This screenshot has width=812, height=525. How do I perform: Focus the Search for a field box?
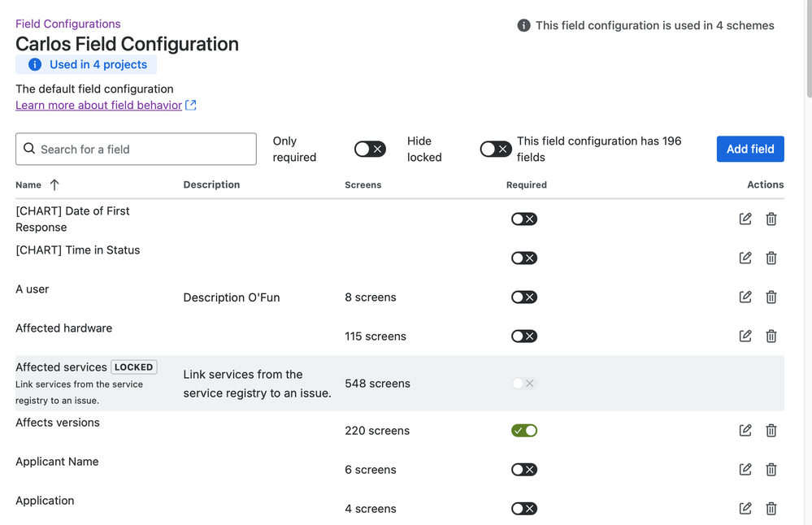coord(137,150)
